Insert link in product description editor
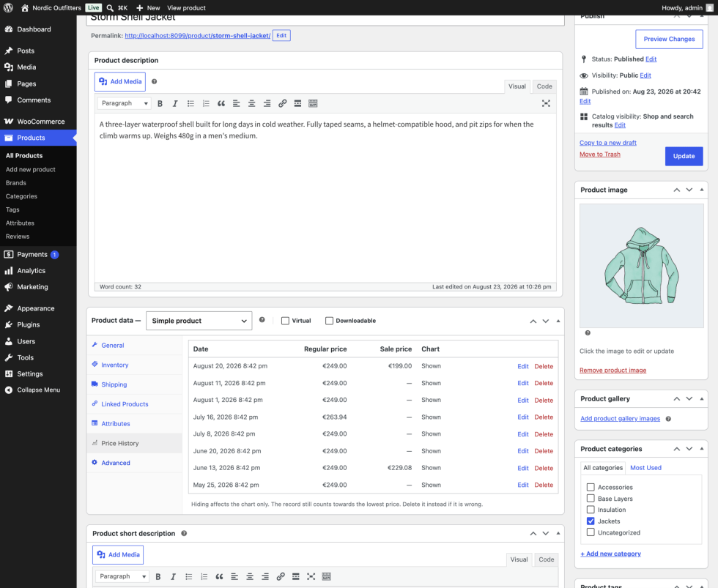The image size is (718, 588). pos(282,103)
